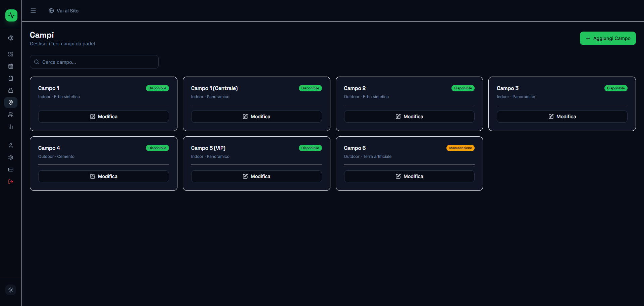Click the Campo 2 card title
This screenshot has width=644, height=306.
[x=355, y=88]
